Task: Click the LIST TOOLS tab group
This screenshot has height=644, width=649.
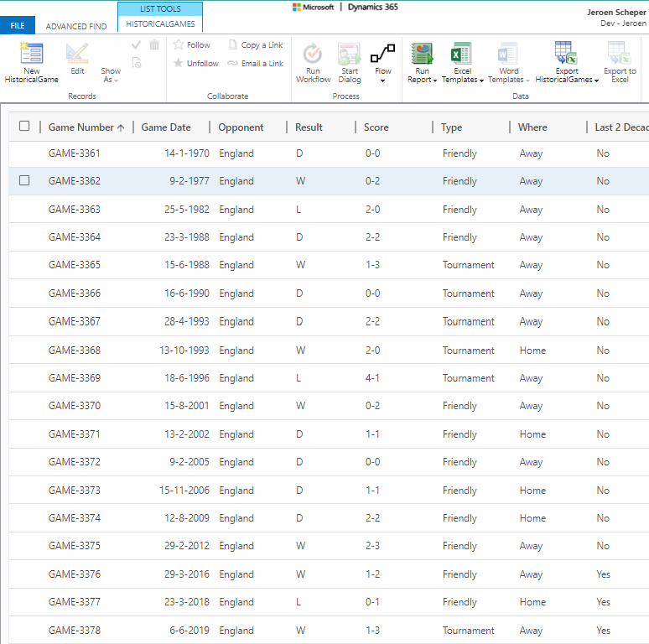Action: click(x=160, y=8)
